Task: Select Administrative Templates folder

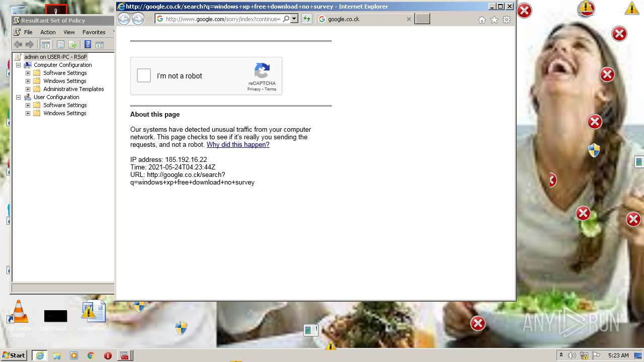Action: tap(73, 89)
